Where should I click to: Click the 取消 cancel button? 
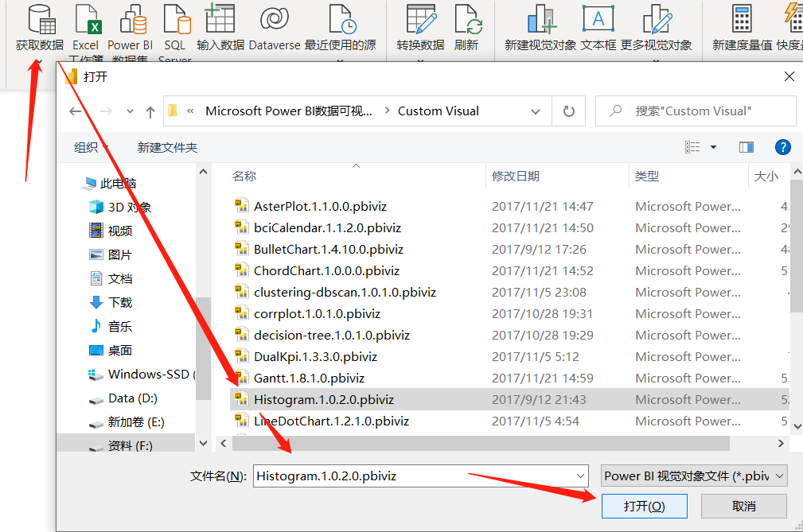(x=743, y=506)
